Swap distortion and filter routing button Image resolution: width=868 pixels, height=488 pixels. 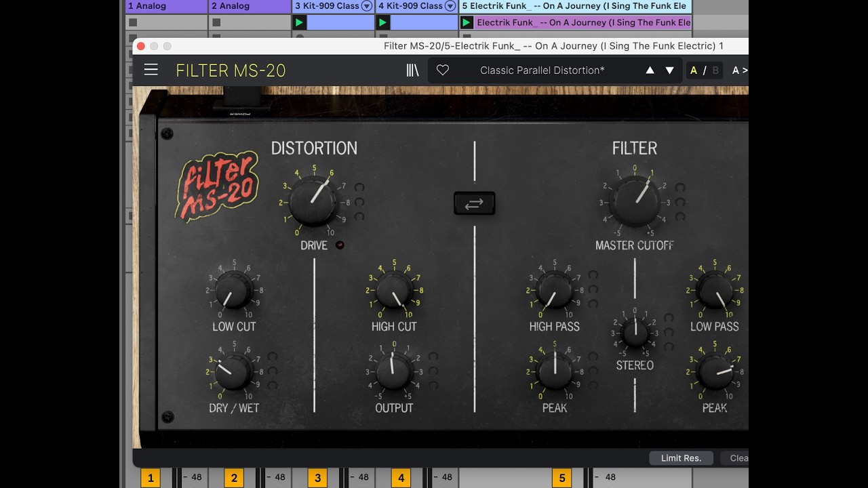(x=474, y=203)
